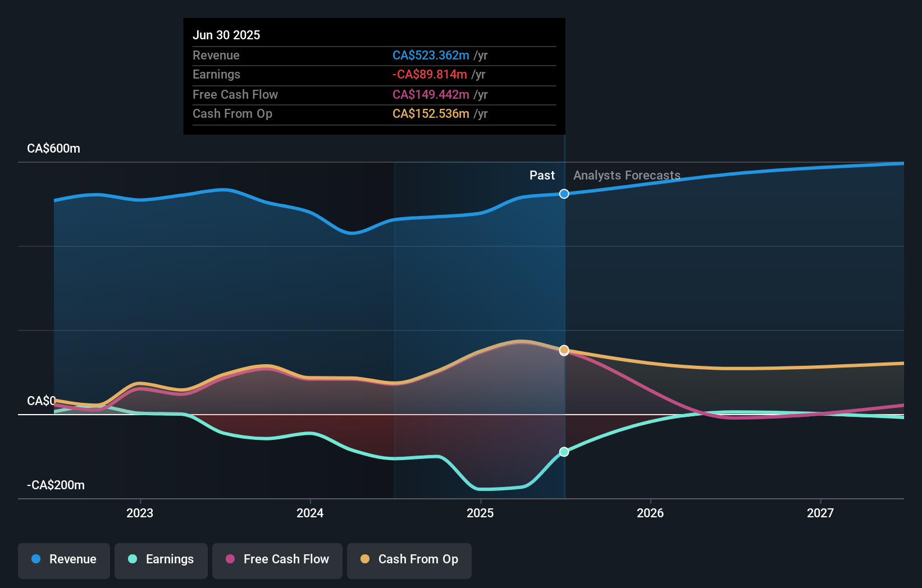Click the Jun 30 2025 tooltip header
This screenshot has height=588, width=922.
pyautogui.click(x=226, y=35)
